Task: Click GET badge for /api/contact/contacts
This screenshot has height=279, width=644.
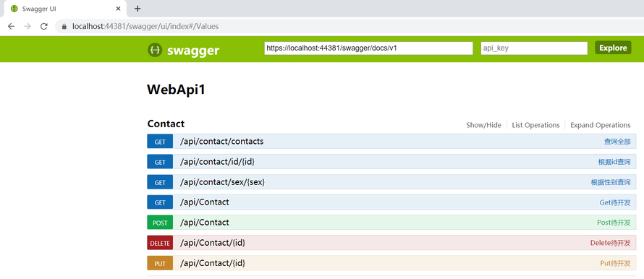Action: point(160,142)
